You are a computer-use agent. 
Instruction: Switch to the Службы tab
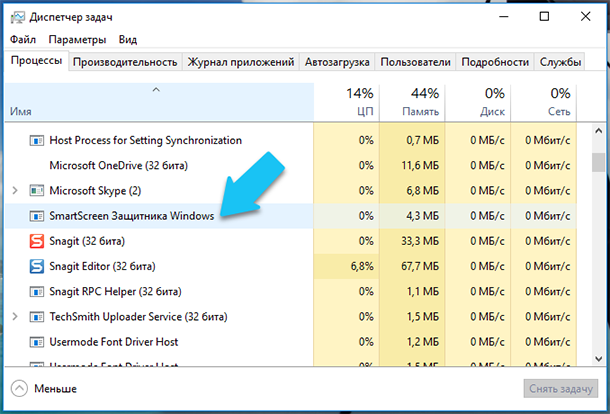coord(560,62)
